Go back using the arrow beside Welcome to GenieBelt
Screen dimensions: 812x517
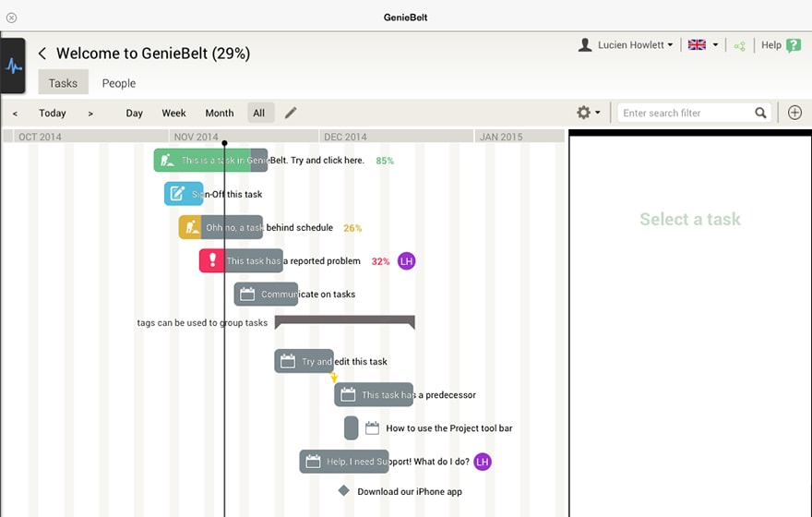42,54
